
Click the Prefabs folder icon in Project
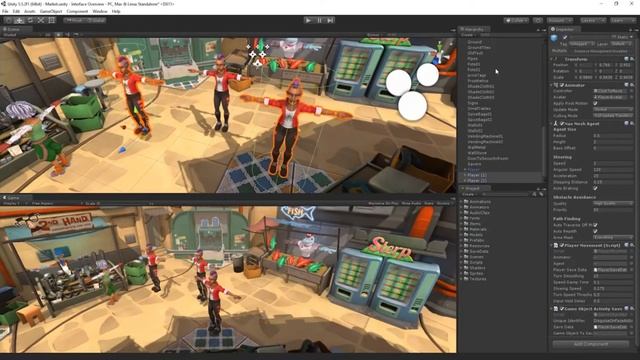tap(466, 240)
